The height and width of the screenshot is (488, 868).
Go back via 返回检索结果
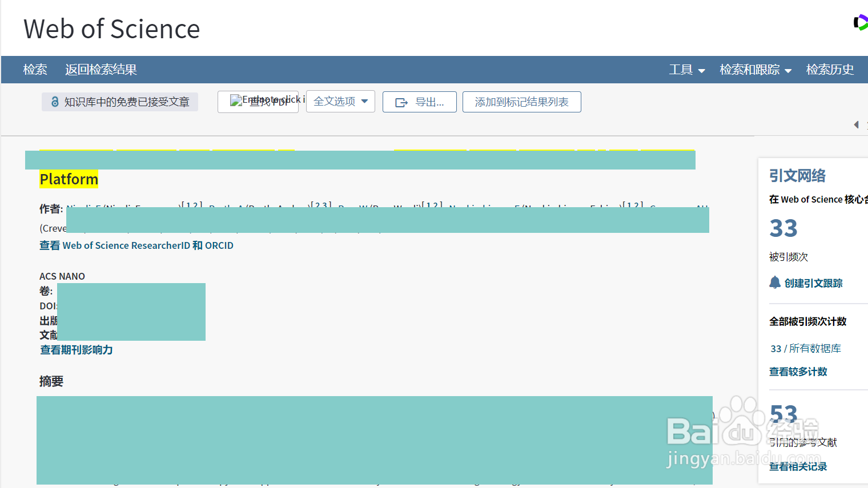[101, 70]
